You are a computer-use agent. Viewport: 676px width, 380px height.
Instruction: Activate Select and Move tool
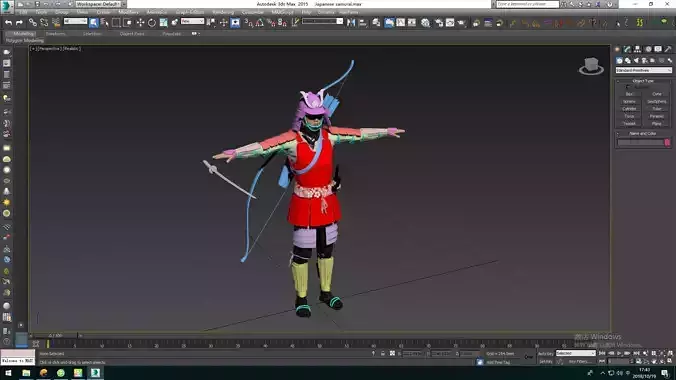140,22
